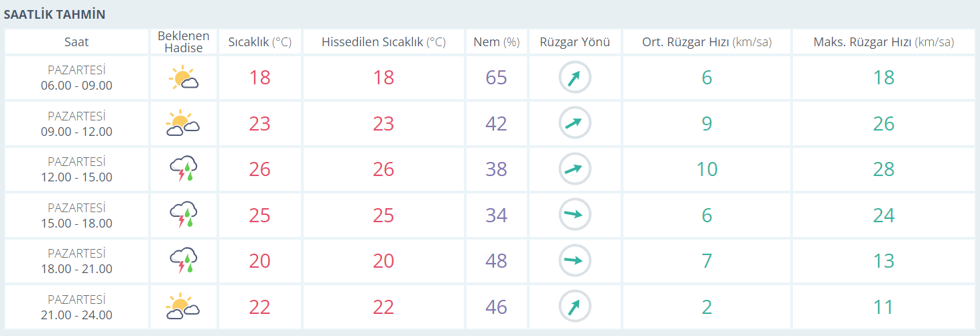Select the Pazartesi 18.00 - 21.00 time cell
980x336 pixels.
point(76,261)
